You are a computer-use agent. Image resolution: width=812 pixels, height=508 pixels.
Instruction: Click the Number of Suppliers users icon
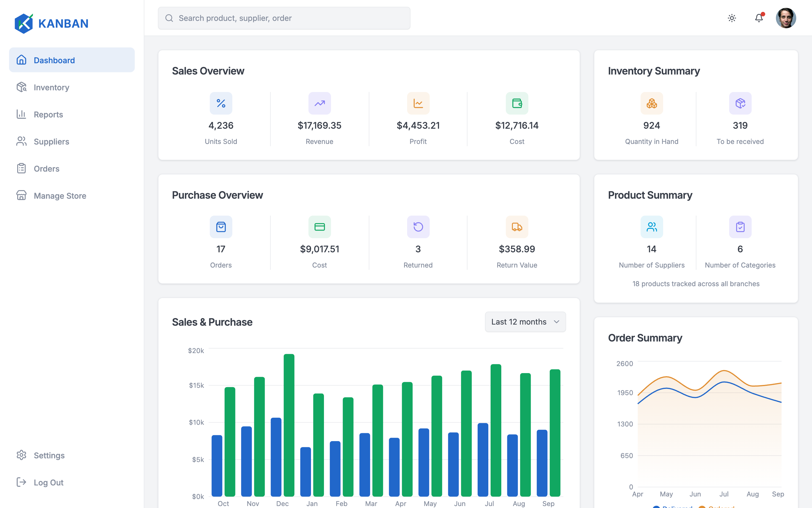[x=652, y=227]
